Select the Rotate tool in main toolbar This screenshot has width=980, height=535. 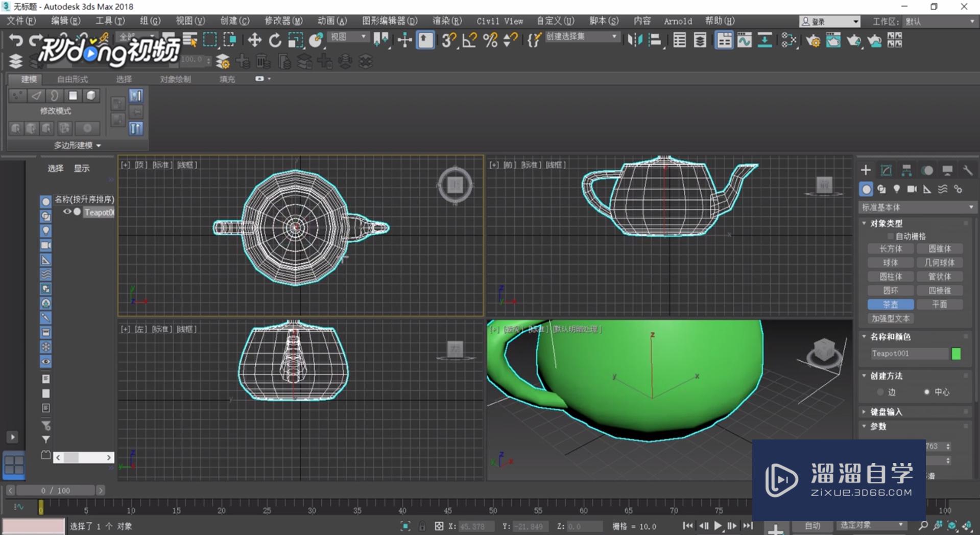point(275,40)
